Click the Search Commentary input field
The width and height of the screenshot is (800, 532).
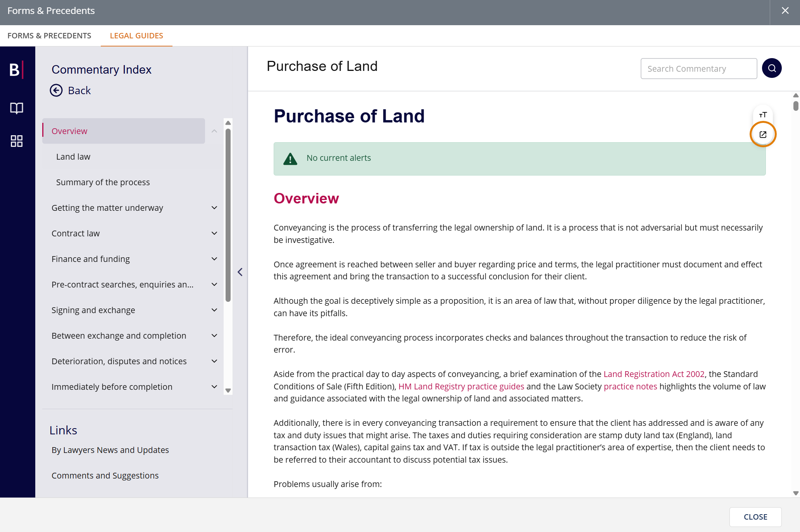(x=698, y=69)
